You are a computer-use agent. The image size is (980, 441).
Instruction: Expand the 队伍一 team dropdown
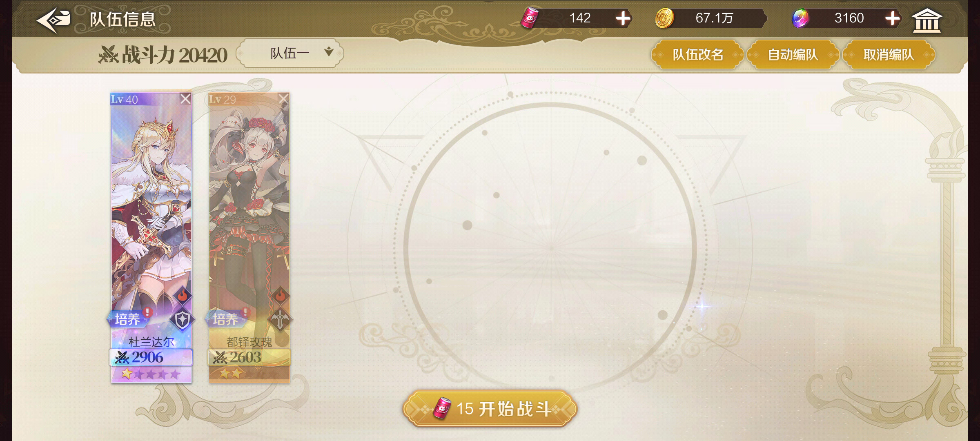[290, 53]
